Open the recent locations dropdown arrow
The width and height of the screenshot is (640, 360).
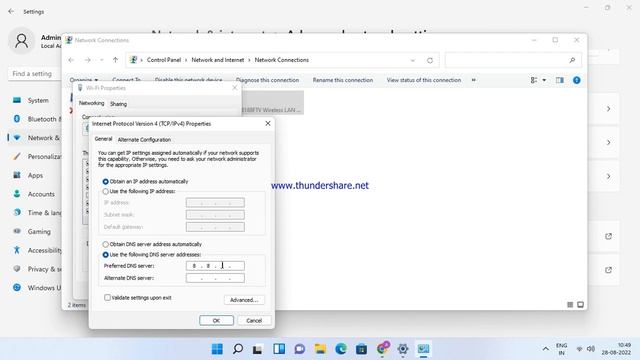101,60
